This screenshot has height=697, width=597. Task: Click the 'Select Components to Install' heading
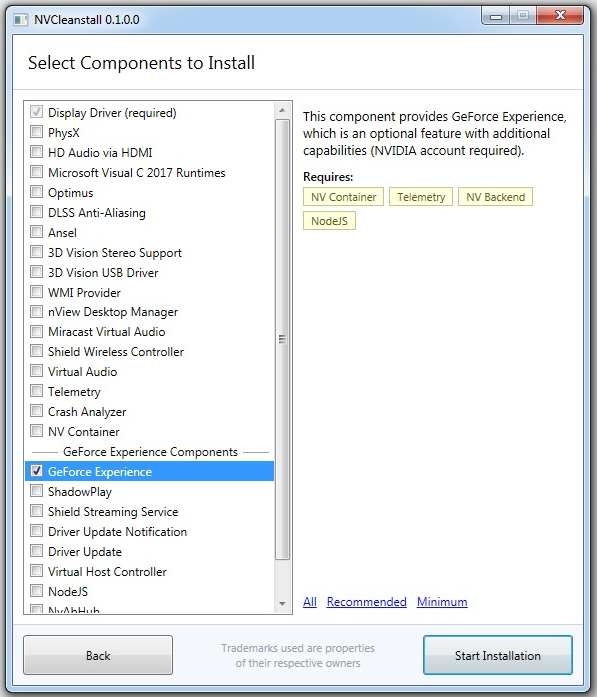(141, 63)
